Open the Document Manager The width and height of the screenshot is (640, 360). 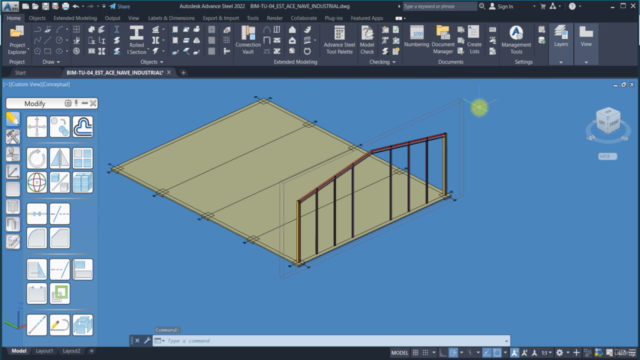click(x=443, y=40)
